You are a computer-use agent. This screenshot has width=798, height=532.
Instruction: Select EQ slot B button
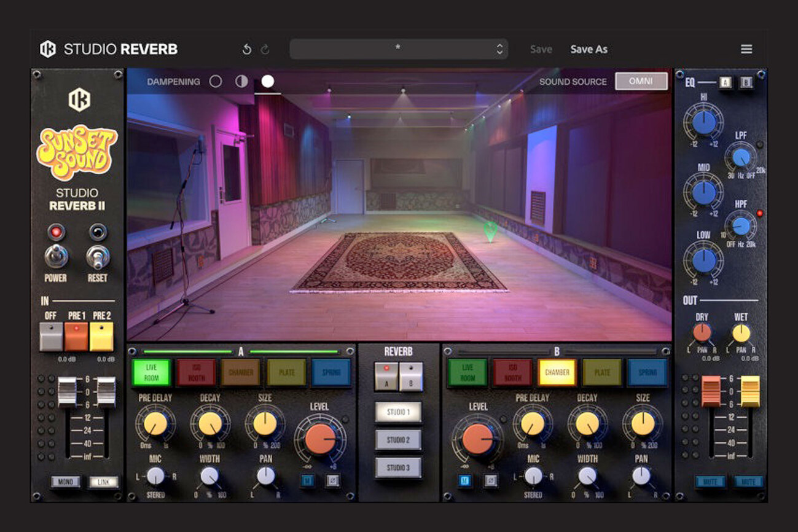746,83
